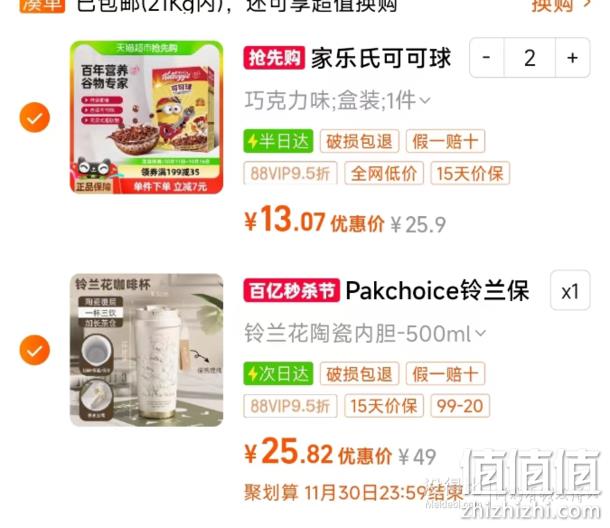Screen dimensions: 610x528
Task: Tap the x1 quantity box for Pakchoice
Action: [x=570, y=291]
